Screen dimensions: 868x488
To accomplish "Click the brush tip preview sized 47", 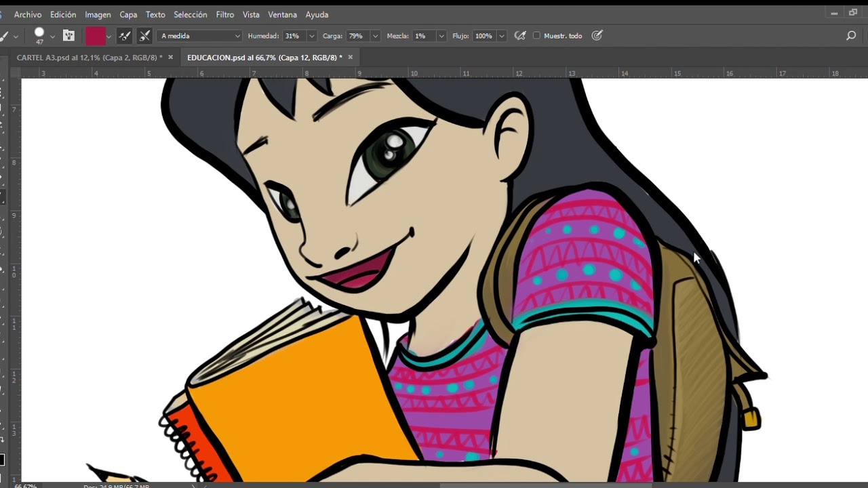I will 39,36.
